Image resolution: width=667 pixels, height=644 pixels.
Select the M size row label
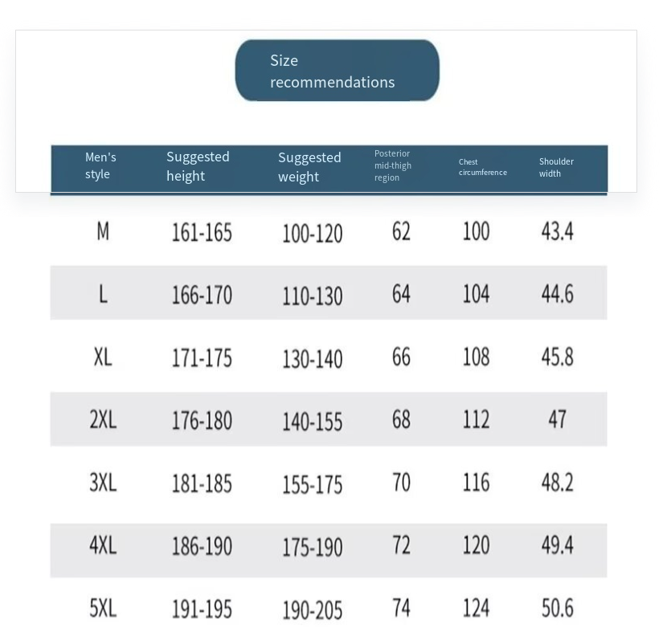(103, 232)
